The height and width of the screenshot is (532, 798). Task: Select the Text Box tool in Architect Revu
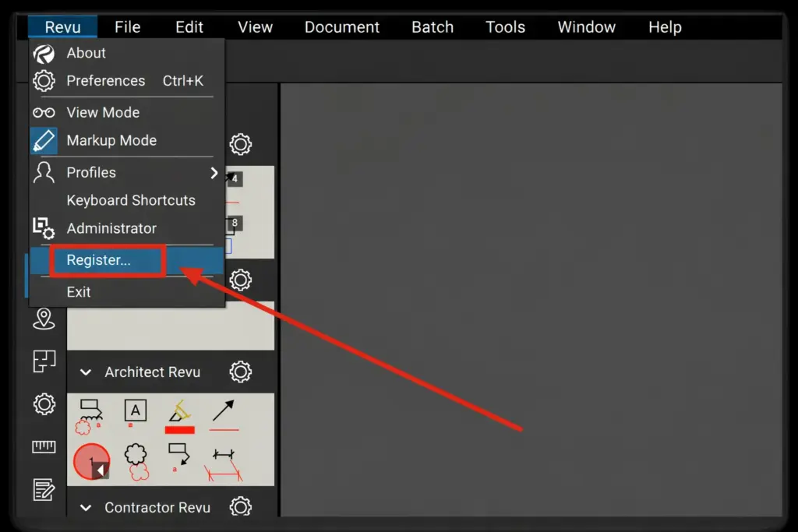click(135, 410)
